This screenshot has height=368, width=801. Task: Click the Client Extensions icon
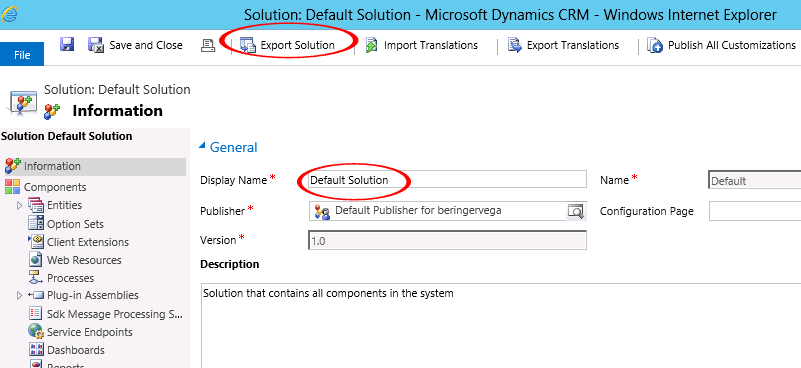click(x=36, y=241)
